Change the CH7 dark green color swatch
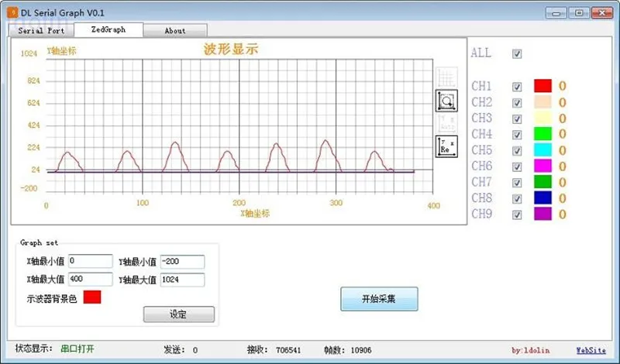This screenshot has height=364, width=620. (x=542, y=182)
